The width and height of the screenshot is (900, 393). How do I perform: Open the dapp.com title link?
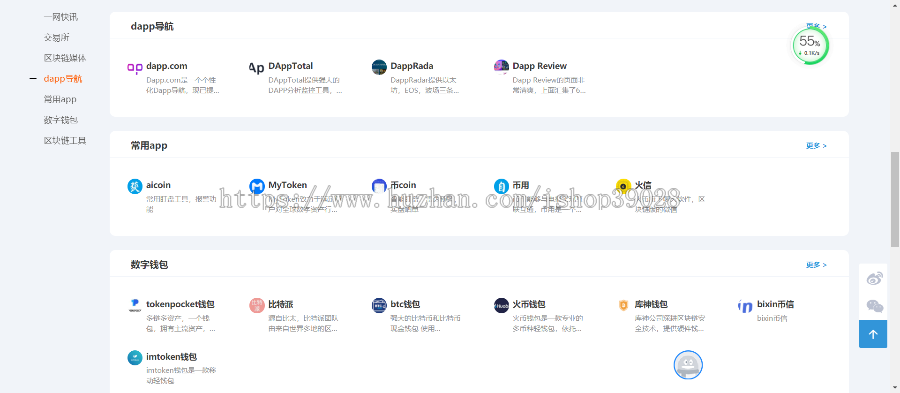(166, 66)
